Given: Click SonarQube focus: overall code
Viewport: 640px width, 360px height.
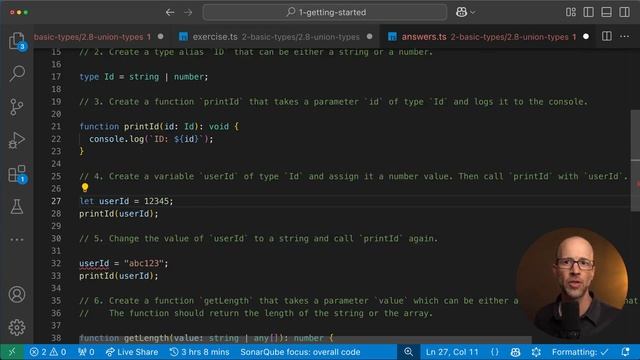Looking at the screenshot, I should pyautogui.click(x=300, y=352).
